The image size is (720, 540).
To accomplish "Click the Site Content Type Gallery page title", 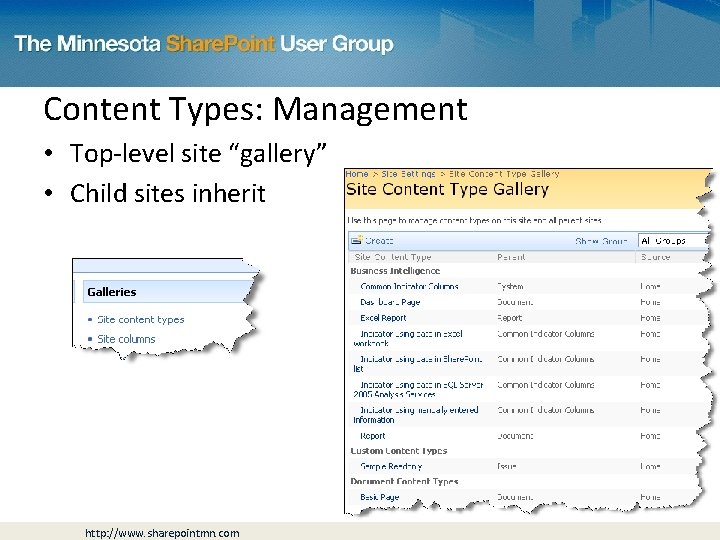I will (447, 189).
